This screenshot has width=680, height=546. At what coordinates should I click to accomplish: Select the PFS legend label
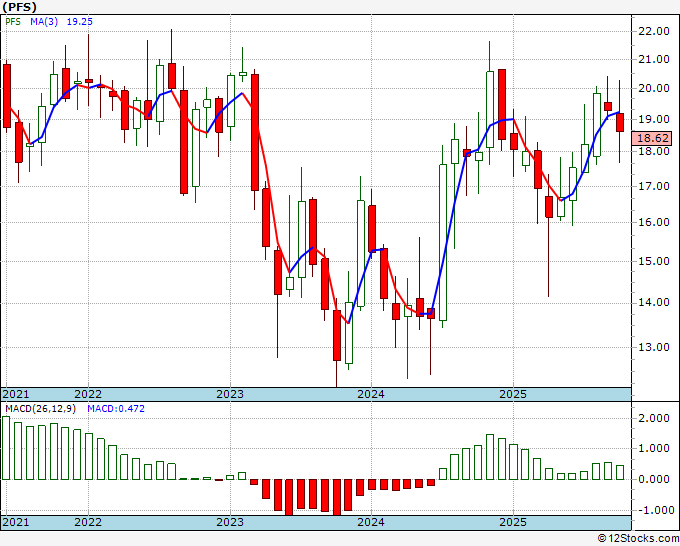point(13,22)
